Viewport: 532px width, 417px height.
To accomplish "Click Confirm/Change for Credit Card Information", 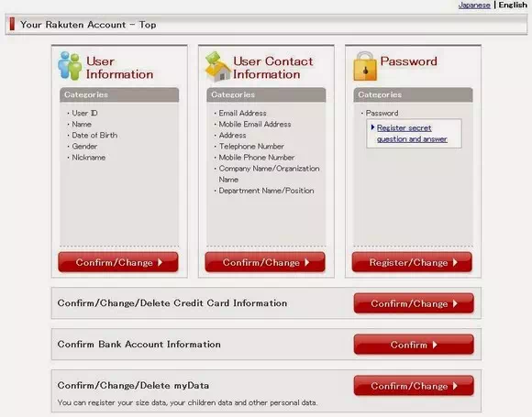I will coord(414,303).
